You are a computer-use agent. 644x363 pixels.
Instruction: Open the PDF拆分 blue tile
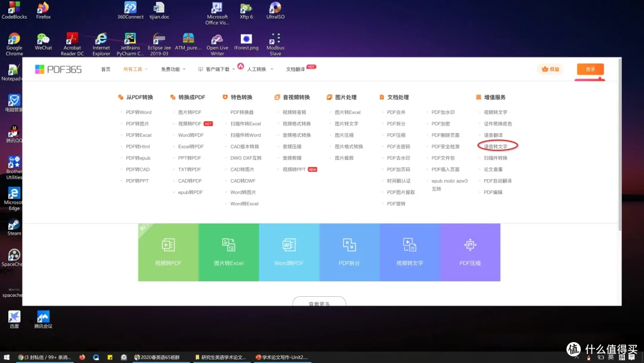[349, 253]
